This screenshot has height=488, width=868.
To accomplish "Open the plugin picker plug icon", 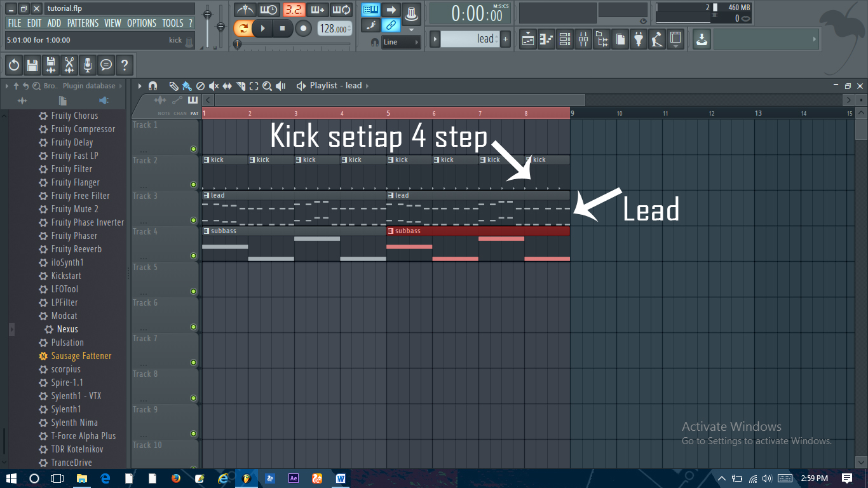I will (x=639, y=39).
